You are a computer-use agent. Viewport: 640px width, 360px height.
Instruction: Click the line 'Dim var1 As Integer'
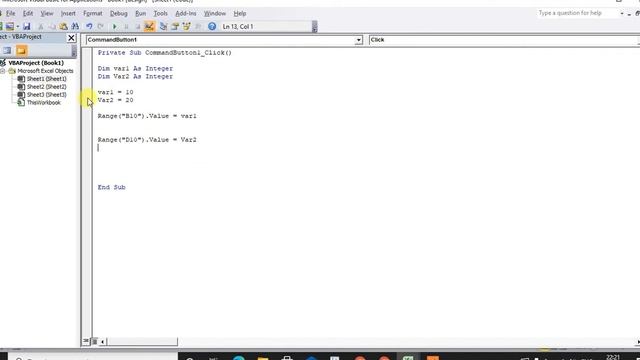pyautogui.click(x=135, y=69)
